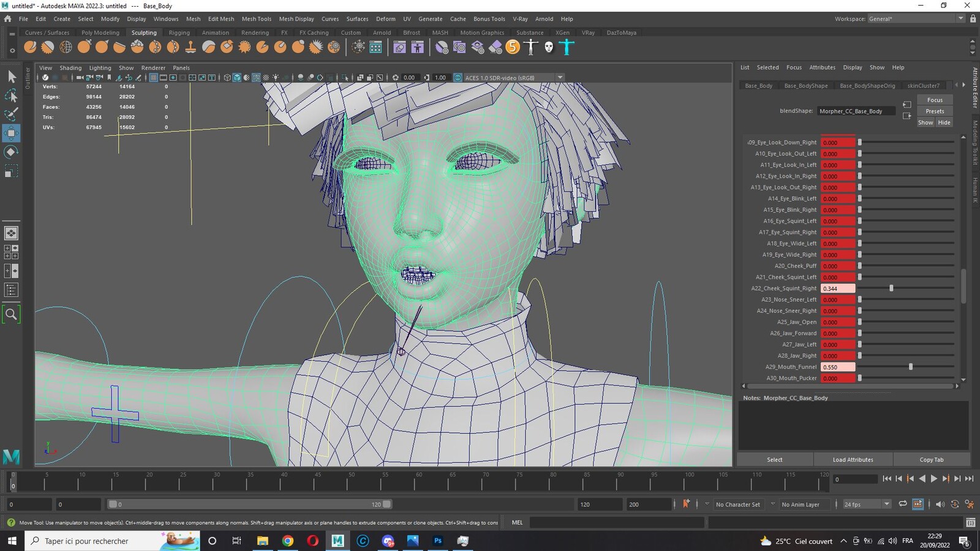Select the Move tool in toolbox
The height and width of the screenshot is (551, 980).
(x=11, y=133)
